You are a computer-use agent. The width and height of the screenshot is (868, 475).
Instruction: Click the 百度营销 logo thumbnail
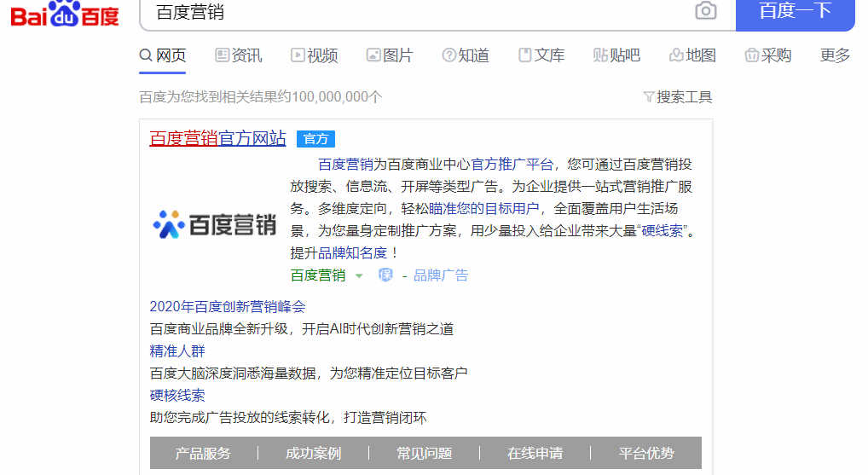(214, 224)
